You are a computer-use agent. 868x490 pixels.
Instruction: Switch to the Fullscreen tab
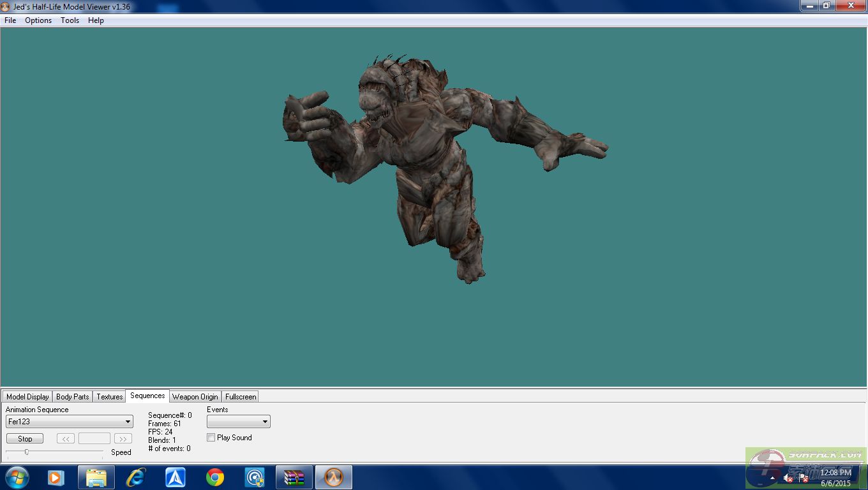241,396
